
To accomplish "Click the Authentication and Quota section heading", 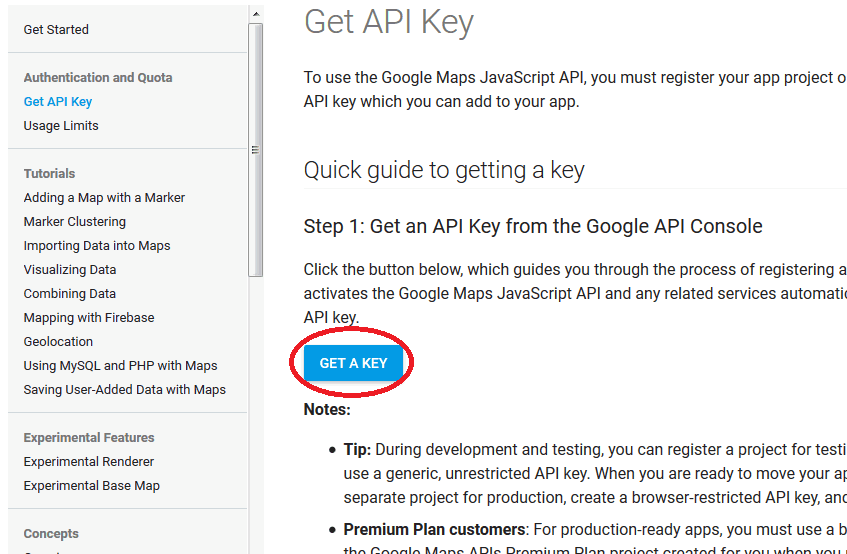I will (98, 78).
